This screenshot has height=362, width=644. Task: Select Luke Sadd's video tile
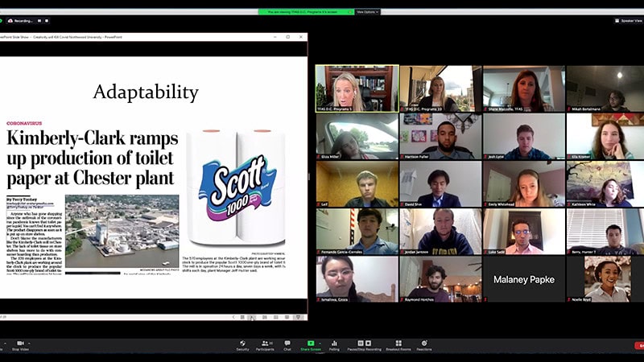(x=524, y=232)
